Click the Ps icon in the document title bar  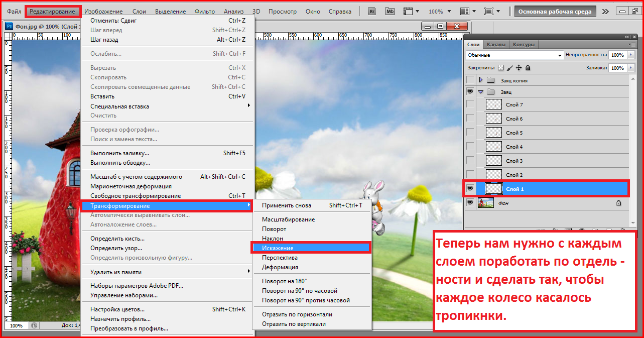[x=9, y=26]
